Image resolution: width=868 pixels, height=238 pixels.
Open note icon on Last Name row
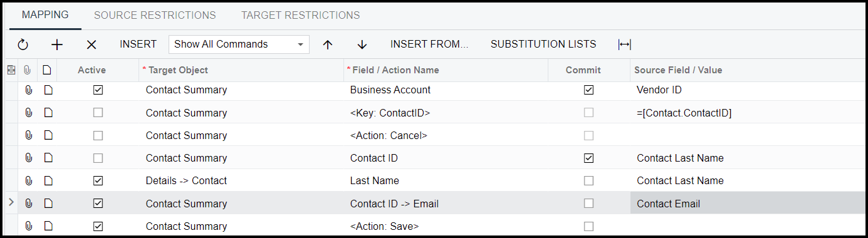coord(48,181)
